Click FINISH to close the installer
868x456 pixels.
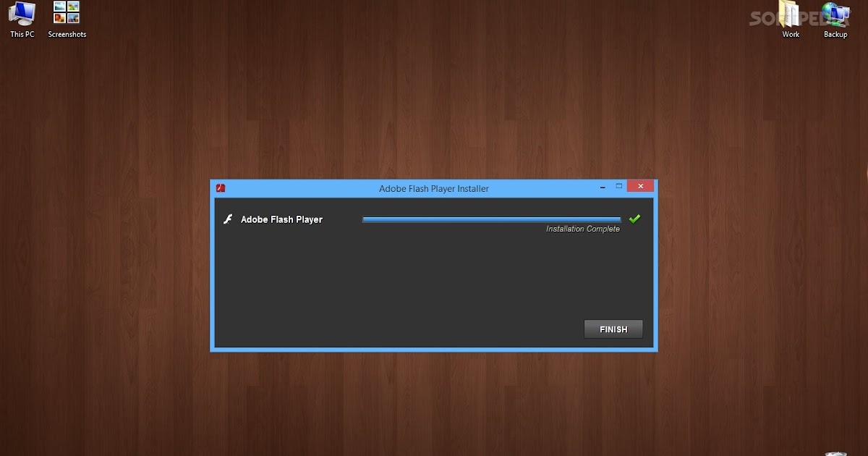pyautogui.click(x=613, y=329)
